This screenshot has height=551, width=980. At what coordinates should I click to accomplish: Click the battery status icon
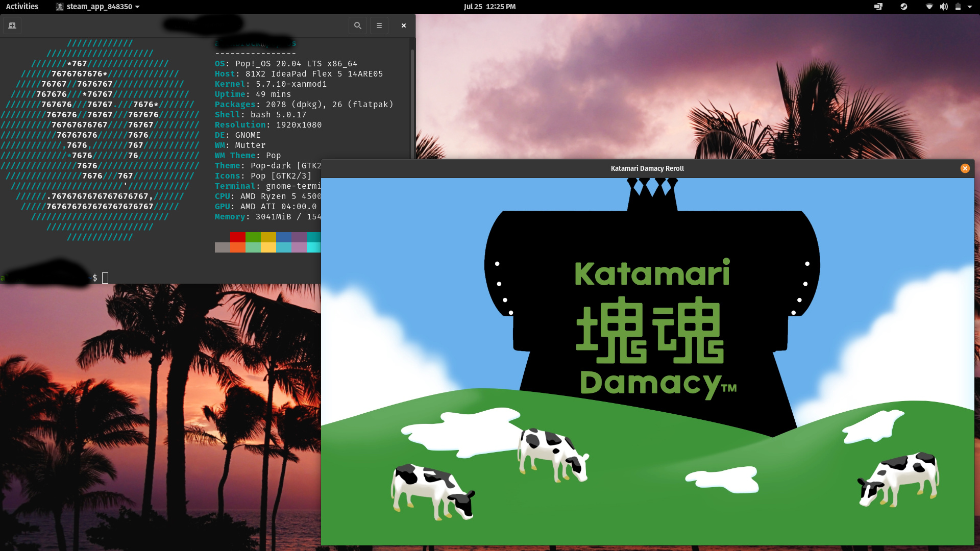958,7
